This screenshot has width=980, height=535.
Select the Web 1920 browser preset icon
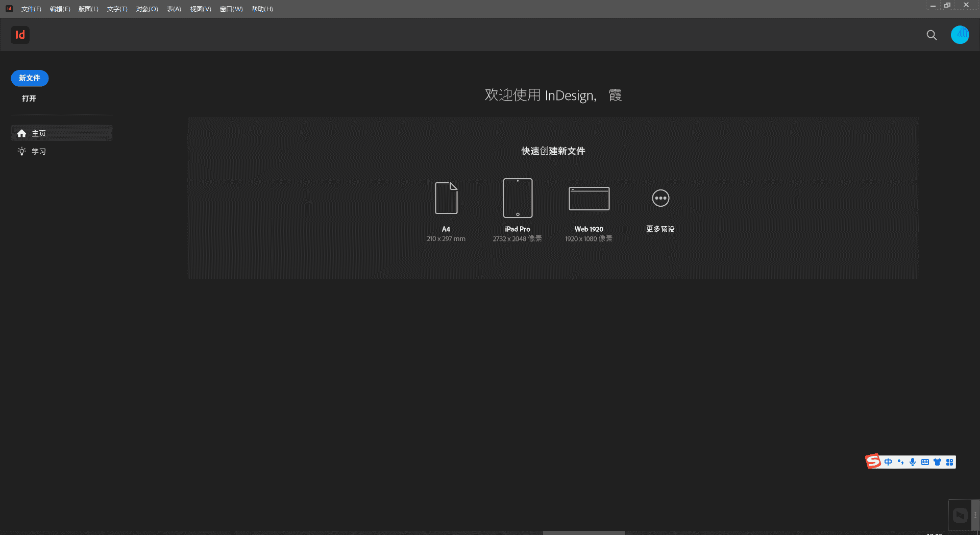[x=589, y=199]
